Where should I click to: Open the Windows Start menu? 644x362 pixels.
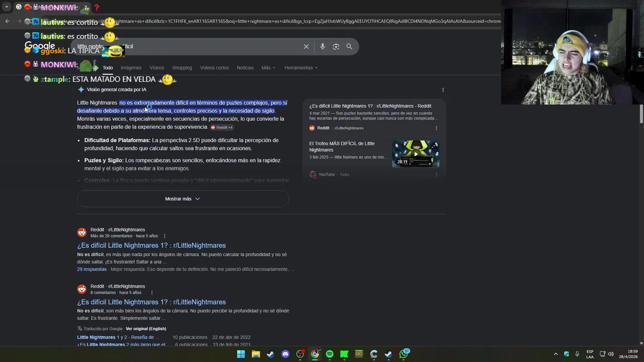click(241, 354)
